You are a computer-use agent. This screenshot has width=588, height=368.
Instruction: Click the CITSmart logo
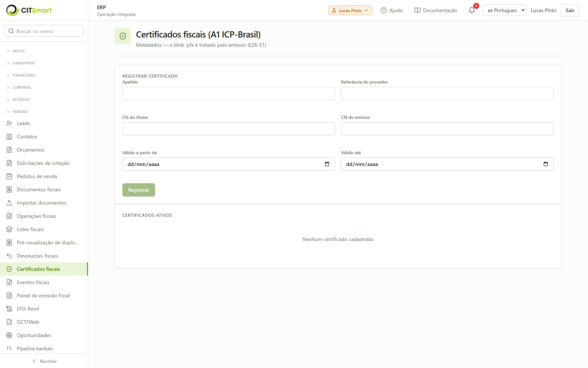click(29, 10)
